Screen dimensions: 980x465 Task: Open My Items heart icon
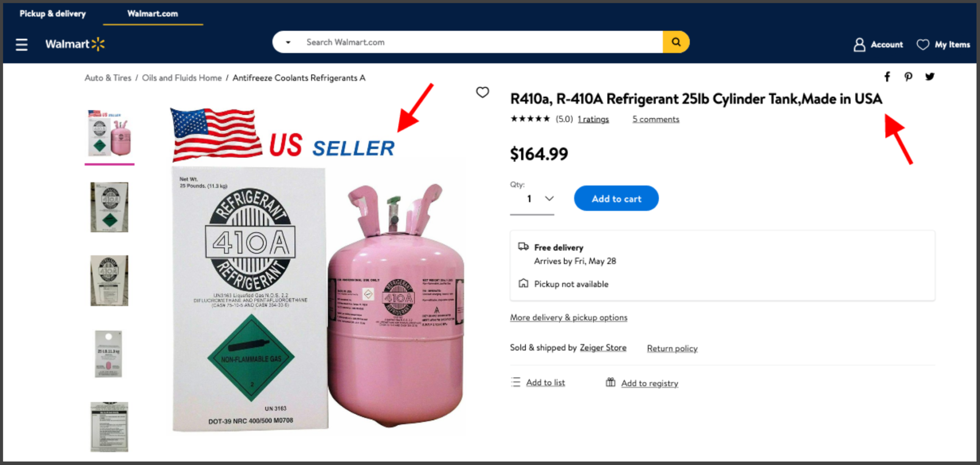point(923,45)
